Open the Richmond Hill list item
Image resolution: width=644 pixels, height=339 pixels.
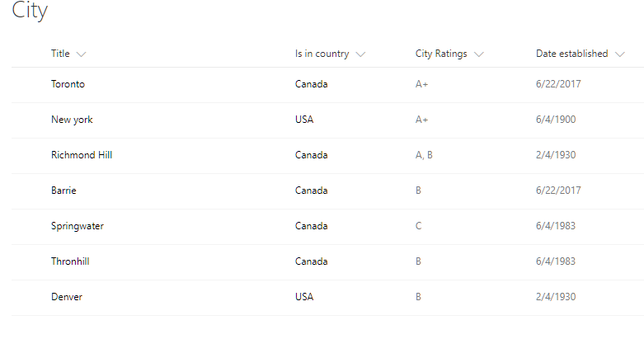(82, 155)
